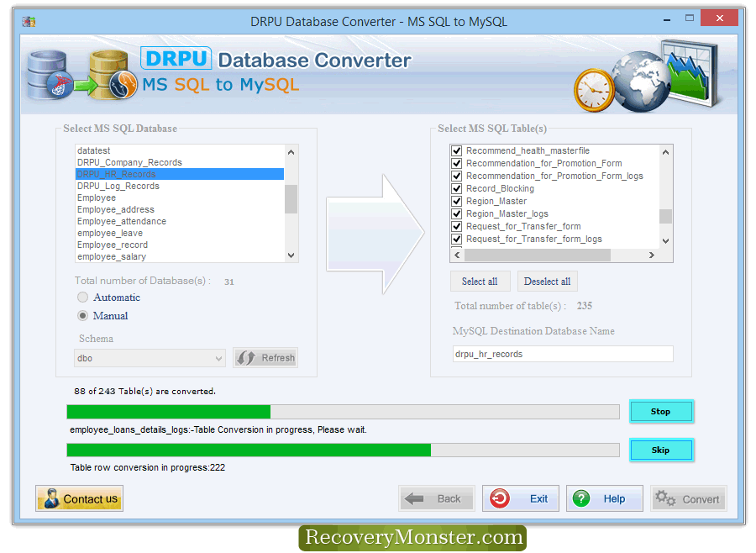
Task: Select datatest in database list
Action: [180, 150]
